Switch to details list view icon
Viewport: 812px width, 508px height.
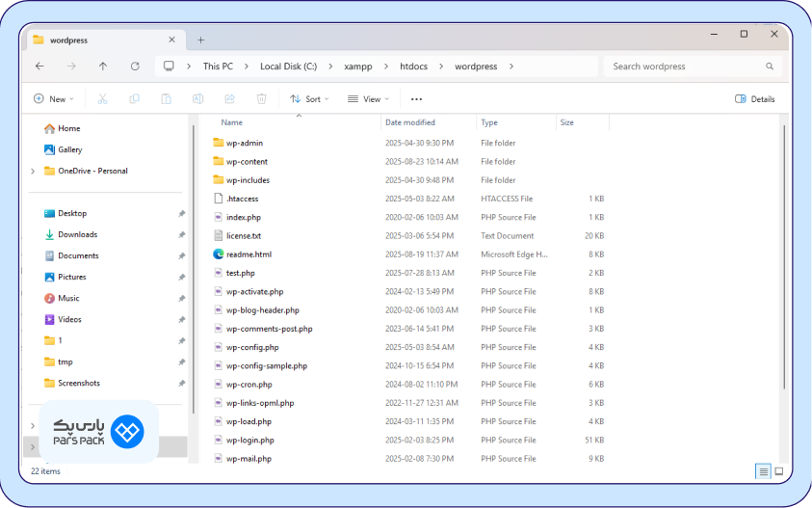tap(763, 471)
